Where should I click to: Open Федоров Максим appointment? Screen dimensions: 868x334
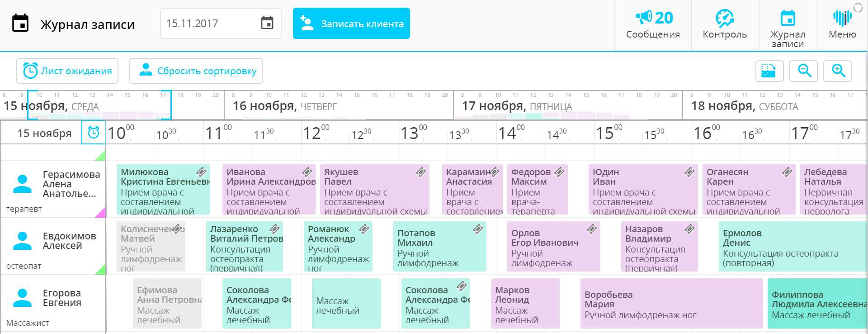538,190
